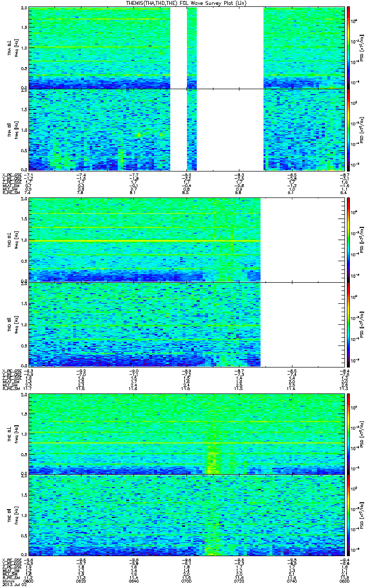Click the THA B-perpendicular spectrogram panel

185,48
